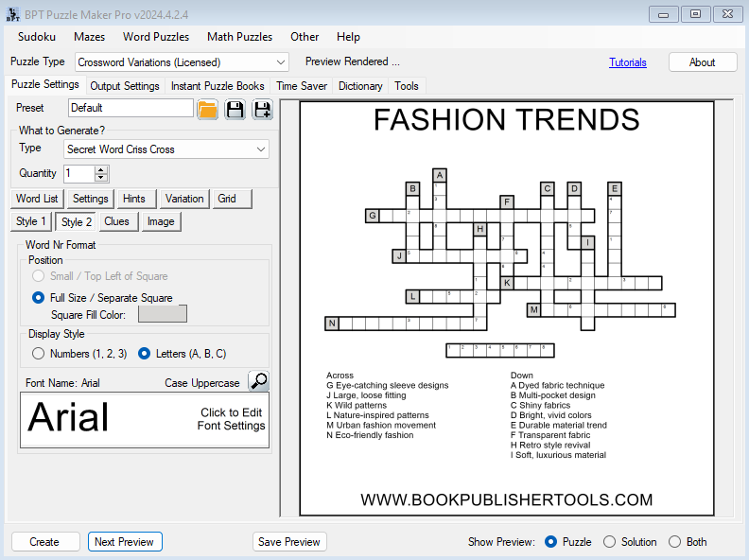Image resolution: width=749 pixels, height=560 pixels.
Task: Pick the Square Fill Color swatch
Action: click(163, 314)
